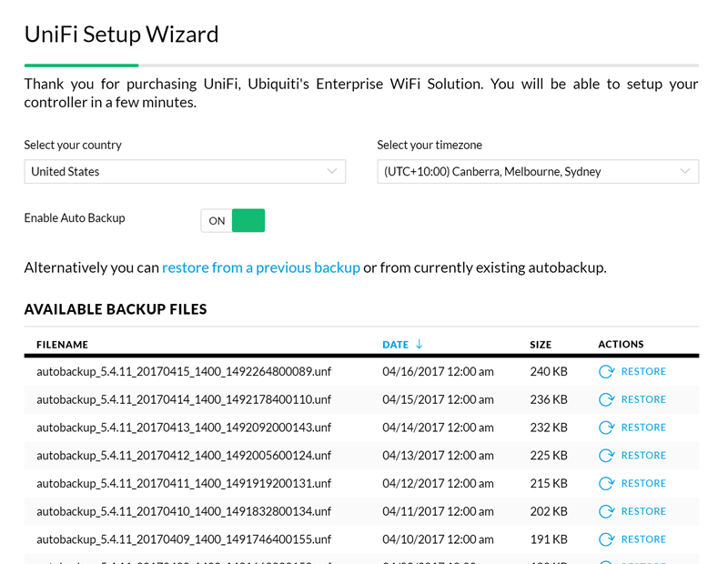The height and width of the screenshot is (564, 728).
Task: Select filename autobackup_5.4.11_20170409_1400_1491746400155.unf
Action: tap(184, 539)
